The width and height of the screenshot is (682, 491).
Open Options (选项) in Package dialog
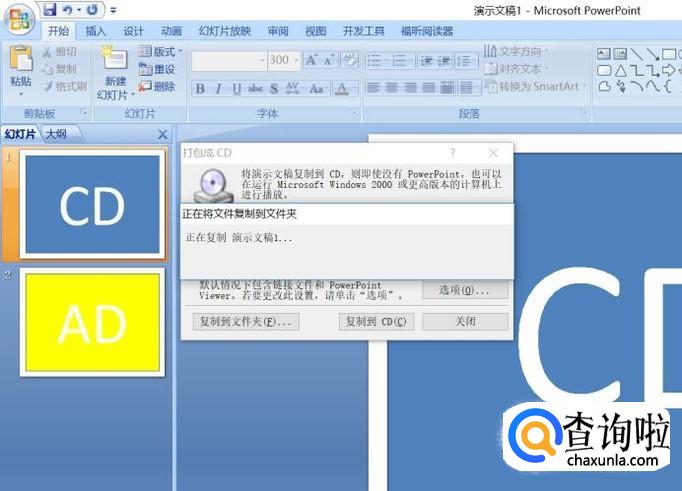point(465,290)
